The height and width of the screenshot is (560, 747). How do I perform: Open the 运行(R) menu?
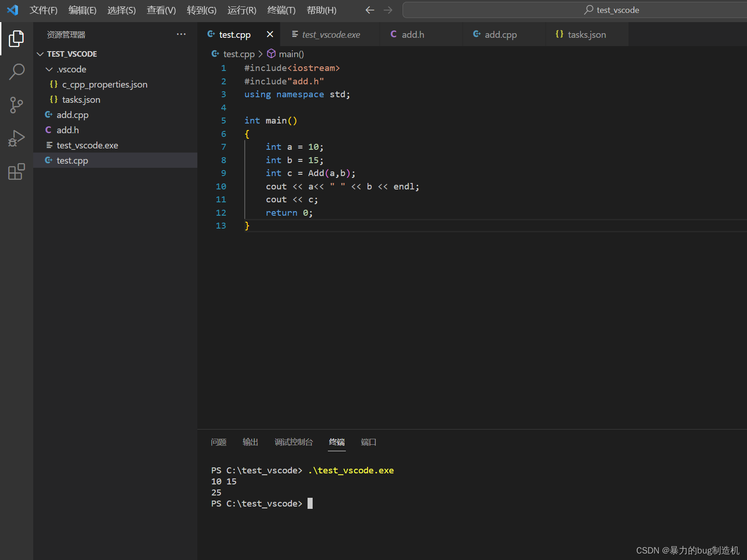(x=242, y=10)
